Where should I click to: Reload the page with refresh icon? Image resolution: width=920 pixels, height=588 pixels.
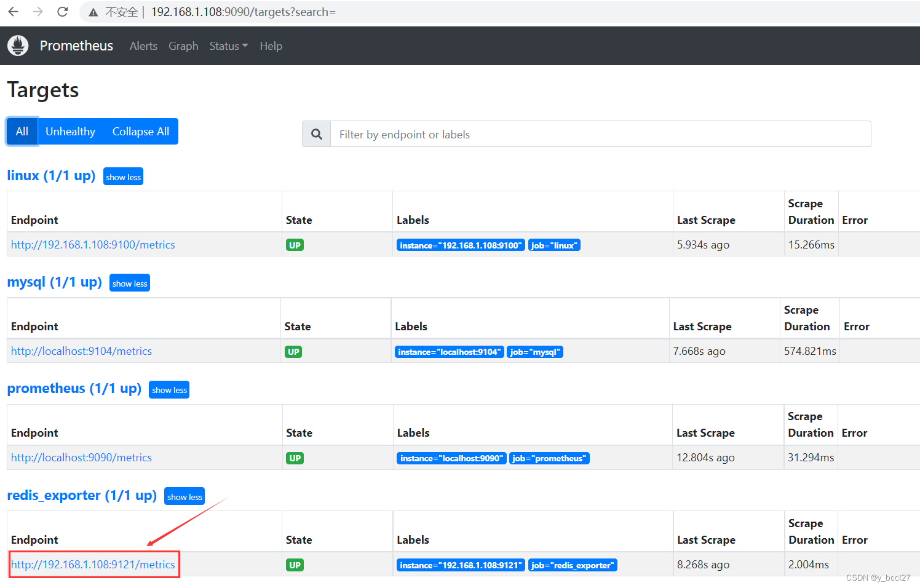[x=62, y=12]
